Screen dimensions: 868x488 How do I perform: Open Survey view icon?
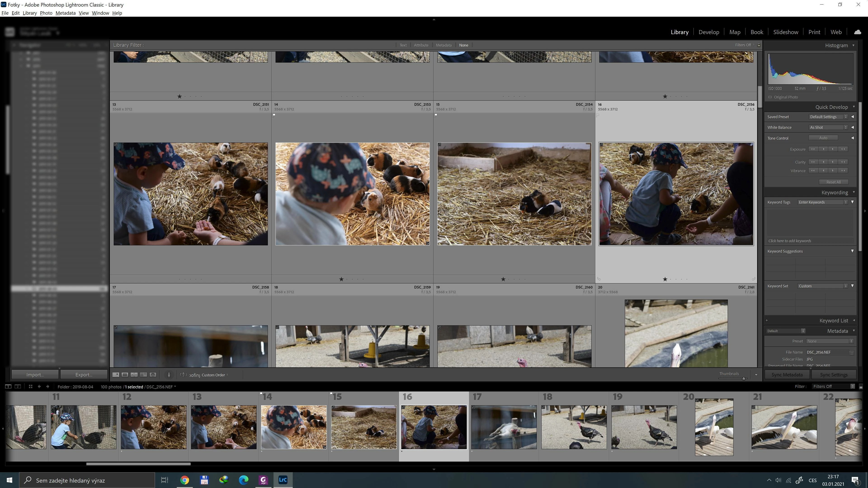144,375
